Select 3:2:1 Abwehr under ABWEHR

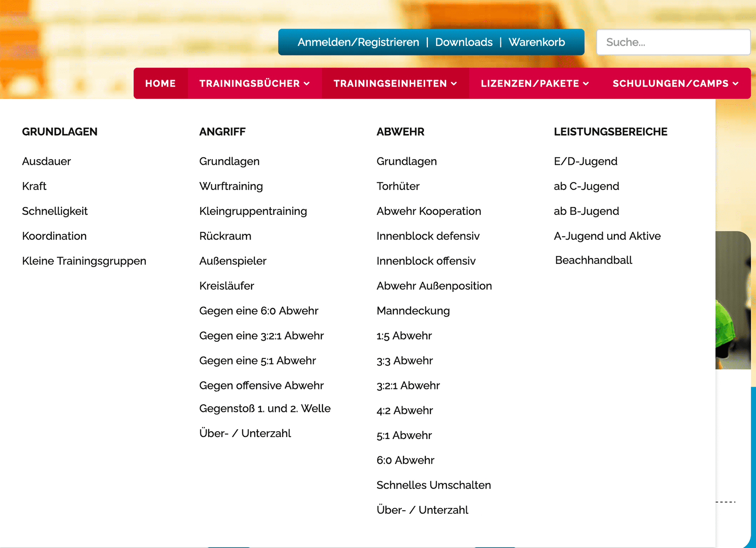click(x=408, y=386)
